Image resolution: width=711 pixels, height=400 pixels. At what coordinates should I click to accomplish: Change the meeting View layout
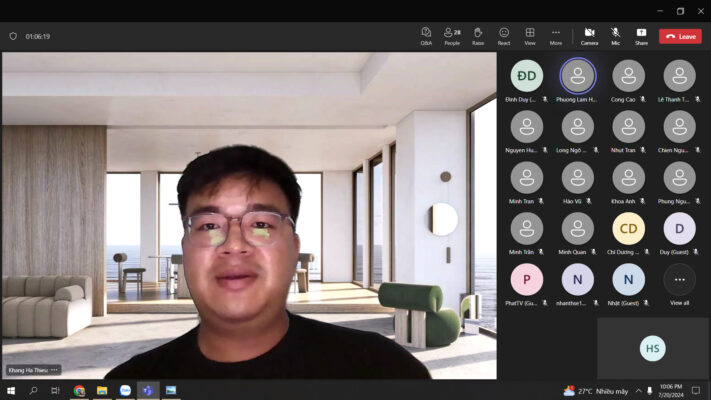tap(530, 36)
